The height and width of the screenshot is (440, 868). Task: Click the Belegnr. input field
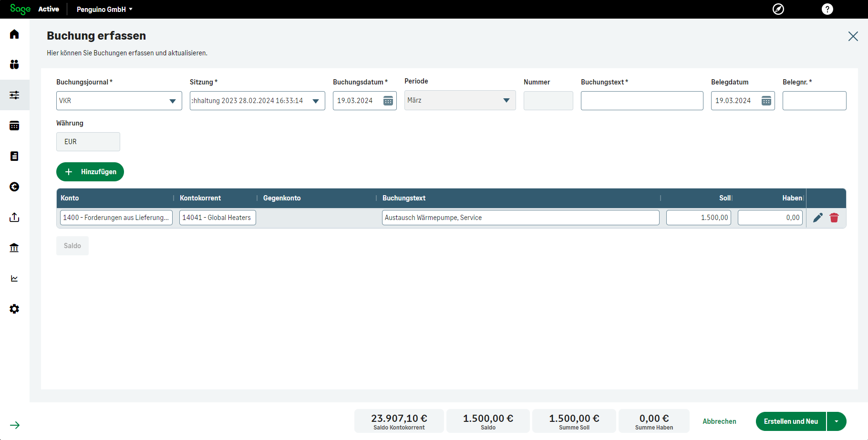(x=814, y=101)
